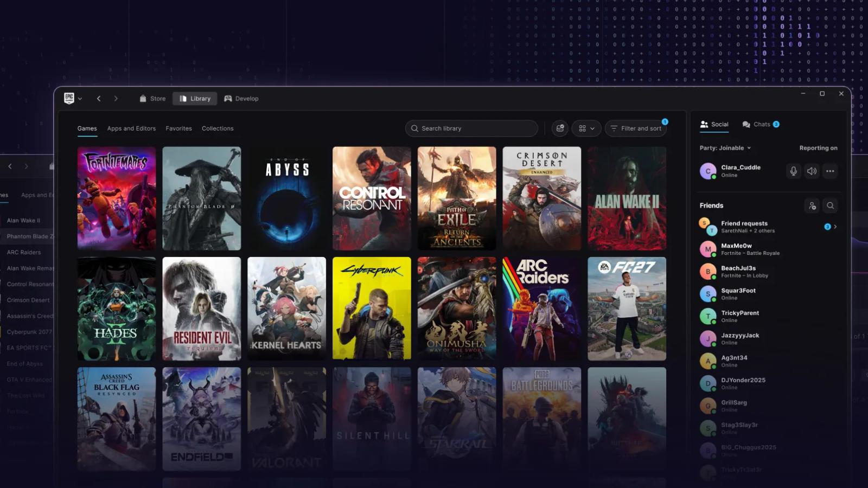
Task: Switch to Apps and Editors
Action: [x=131, y=129]
